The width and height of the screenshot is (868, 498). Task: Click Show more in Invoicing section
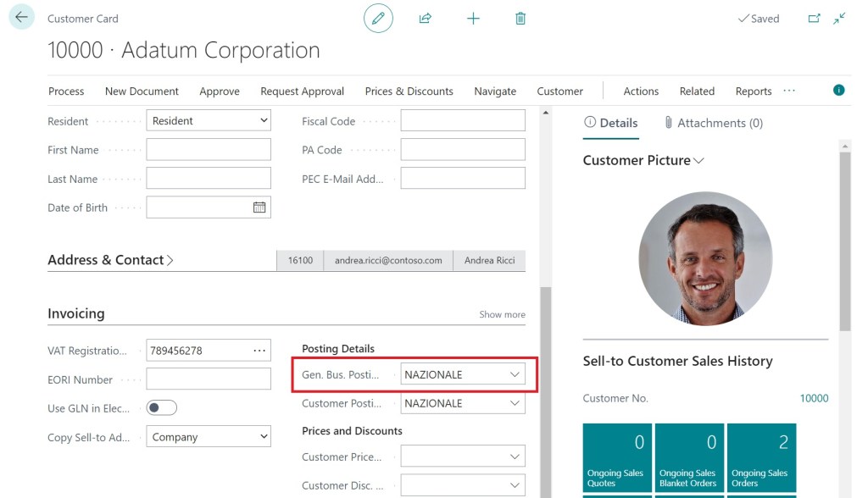point(502,314)
